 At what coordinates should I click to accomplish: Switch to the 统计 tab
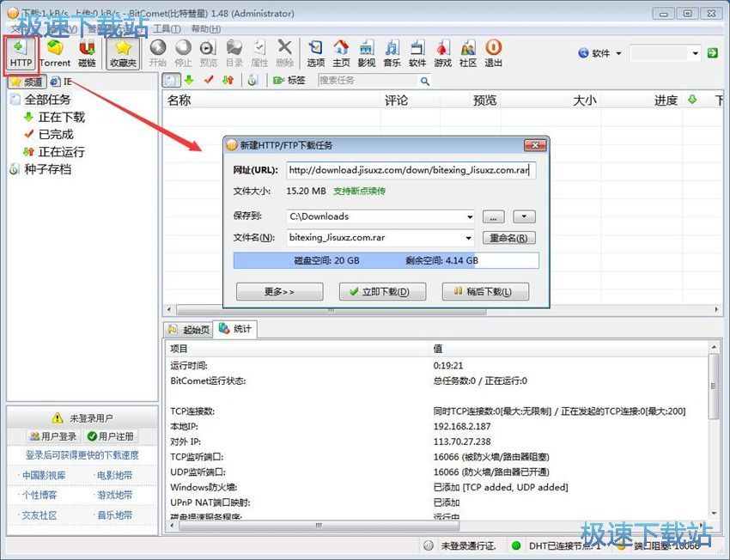(235, 329)
